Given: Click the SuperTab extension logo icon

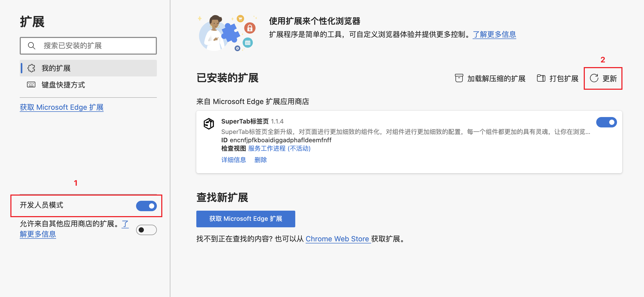Looking at the screenshot, I should pyautogui.click(x=209, y=124).
